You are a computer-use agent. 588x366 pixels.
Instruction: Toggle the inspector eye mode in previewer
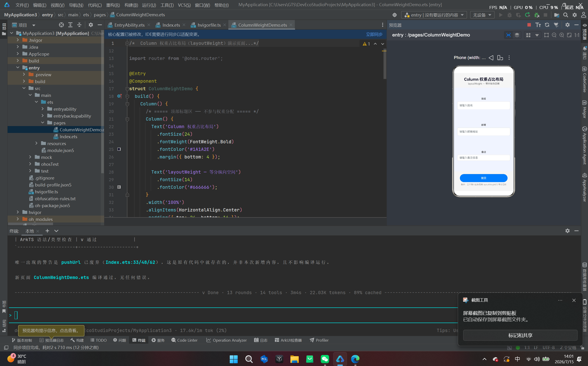click(x=508, y=35)
